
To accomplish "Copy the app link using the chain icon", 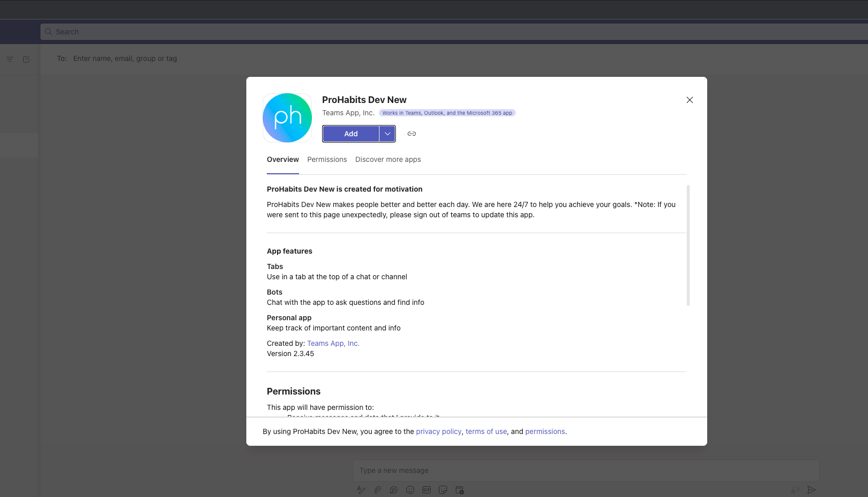I will pos(411,134).
